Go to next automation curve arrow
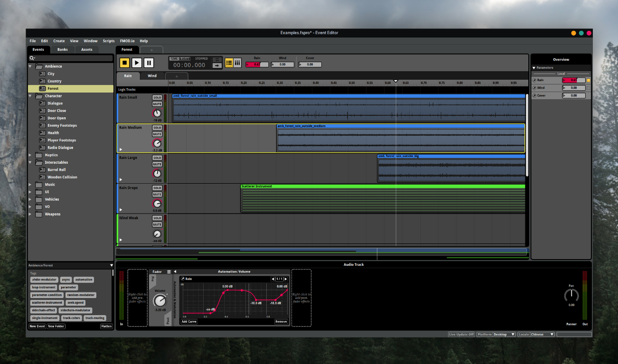 (x=286, y=279)
